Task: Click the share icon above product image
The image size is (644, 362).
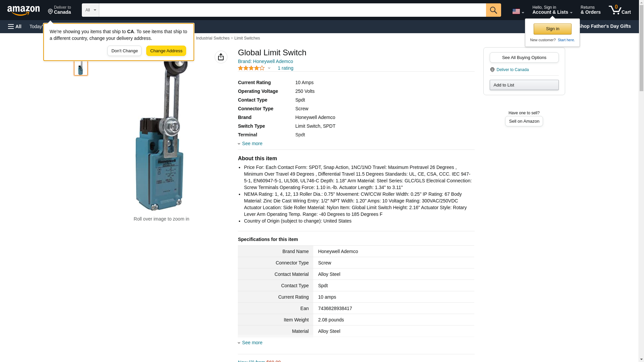Action: click(221, 57)
